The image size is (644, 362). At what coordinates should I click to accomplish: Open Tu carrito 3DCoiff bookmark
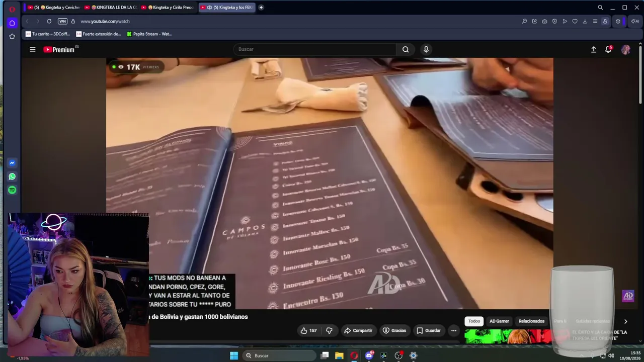pos(48,34)
